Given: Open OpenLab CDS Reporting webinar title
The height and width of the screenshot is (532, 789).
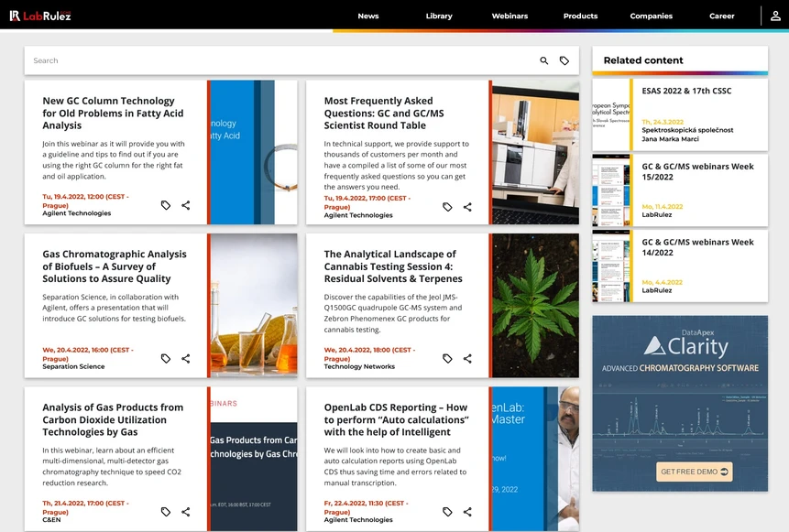Looking at the screenshot, I should [x=396, y=420].
